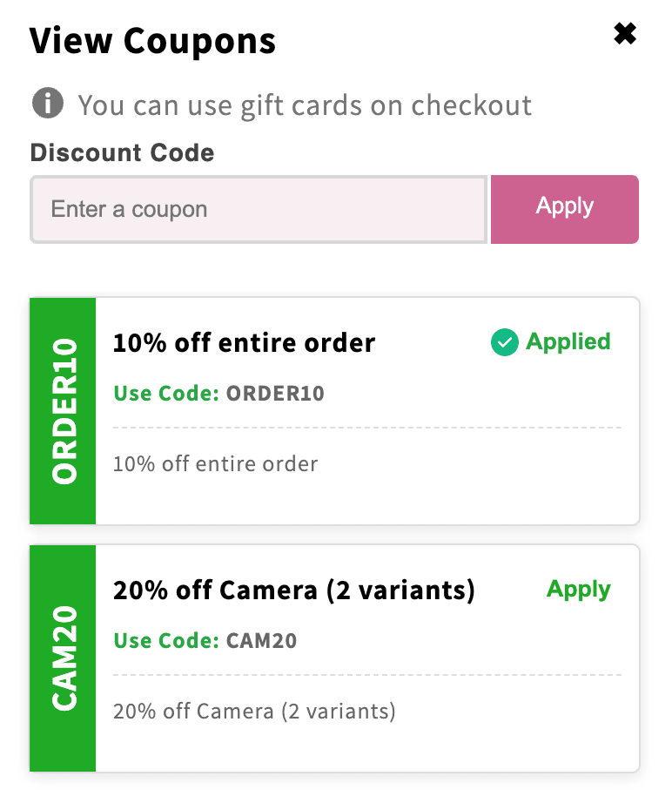Click the green checkmark icon beside Applied

505,342
